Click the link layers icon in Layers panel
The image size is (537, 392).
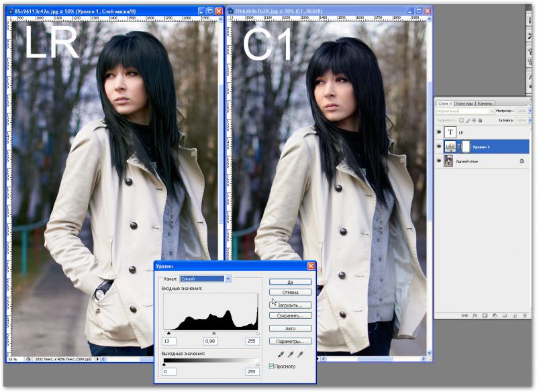pyautogui.click(x=465, y=315)
